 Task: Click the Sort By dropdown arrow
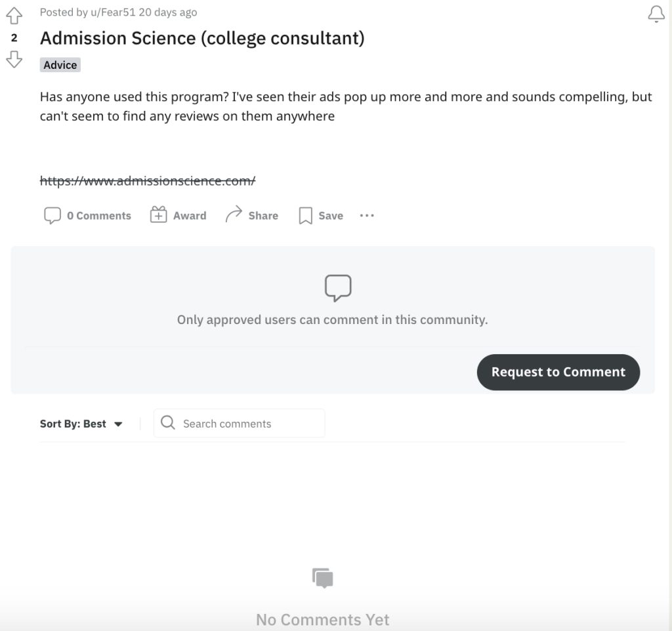[x=118, y=424]
